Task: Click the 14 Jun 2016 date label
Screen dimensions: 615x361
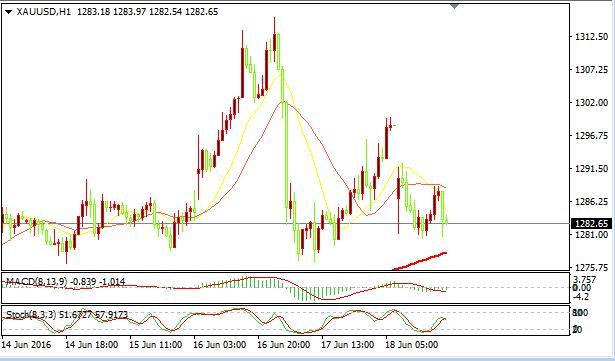Action: (26, 345)
